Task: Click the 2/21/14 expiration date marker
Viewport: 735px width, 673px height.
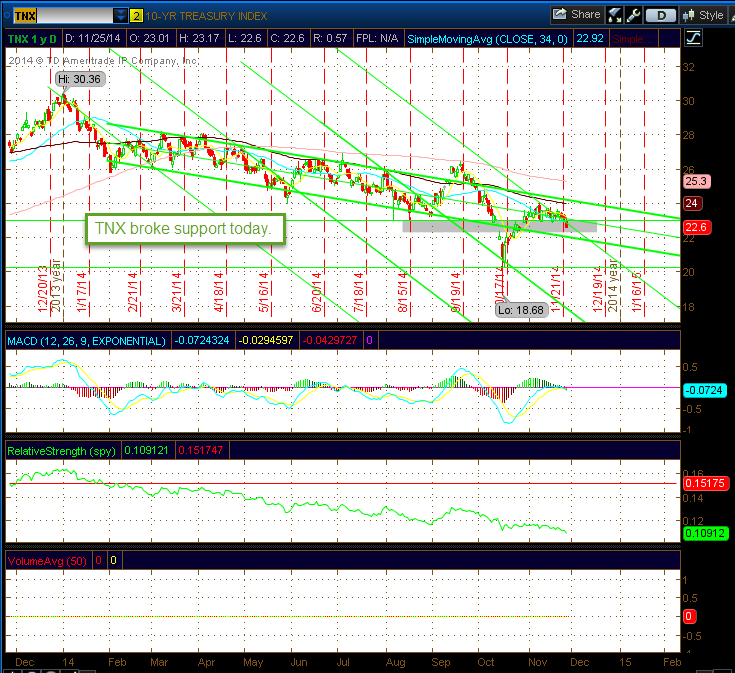Action: point(133,292)
